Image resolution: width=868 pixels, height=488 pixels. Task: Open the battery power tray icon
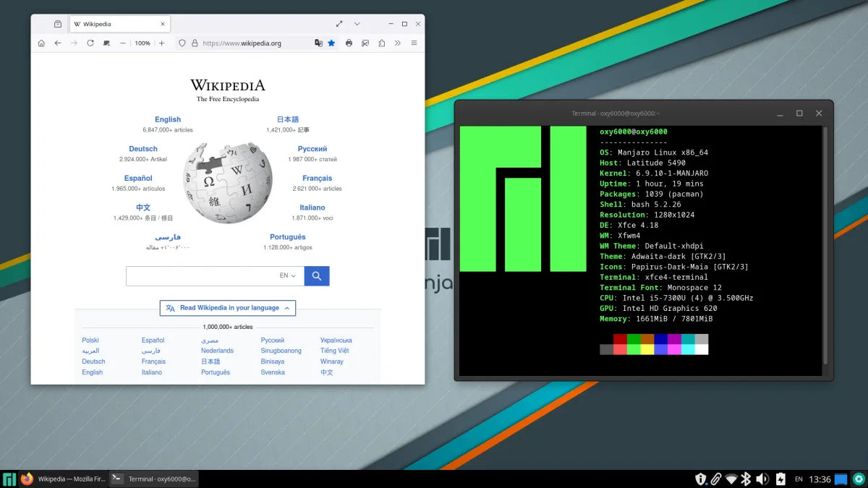pos(780,479)
